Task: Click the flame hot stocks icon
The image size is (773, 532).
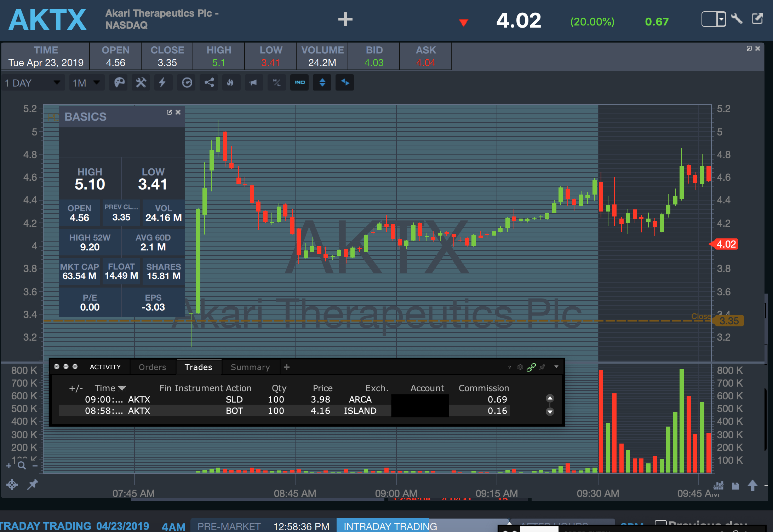Action: [230, 83]
